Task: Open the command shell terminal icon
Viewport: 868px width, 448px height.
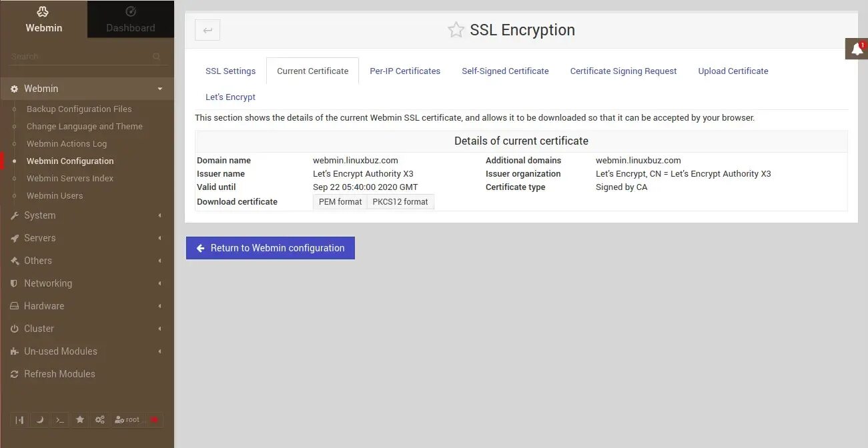Action: click(x=60, y=419)
